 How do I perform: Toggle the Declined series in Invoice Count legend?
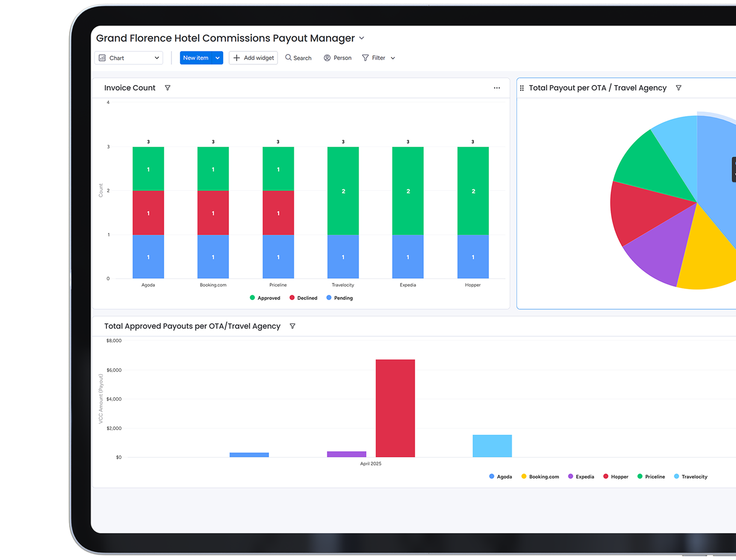coord(304,298)
